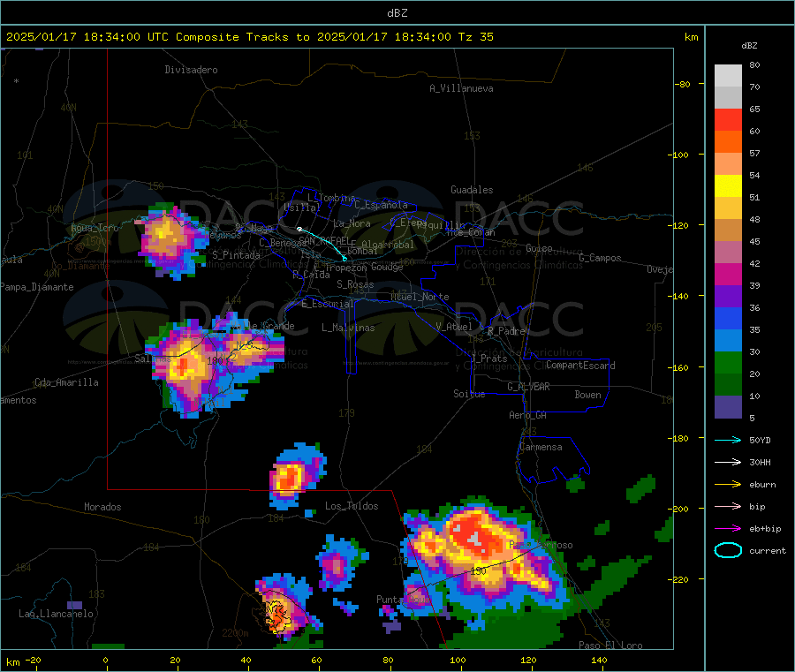Click the 'E_Escorial' map label

click(328, 304)
